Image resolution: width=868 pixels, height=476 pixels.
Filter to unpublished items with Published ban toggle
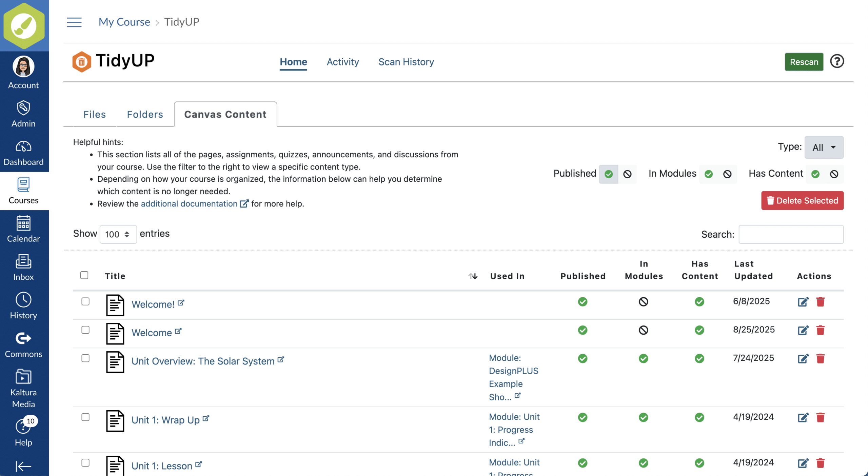click(x=627, y=174)
